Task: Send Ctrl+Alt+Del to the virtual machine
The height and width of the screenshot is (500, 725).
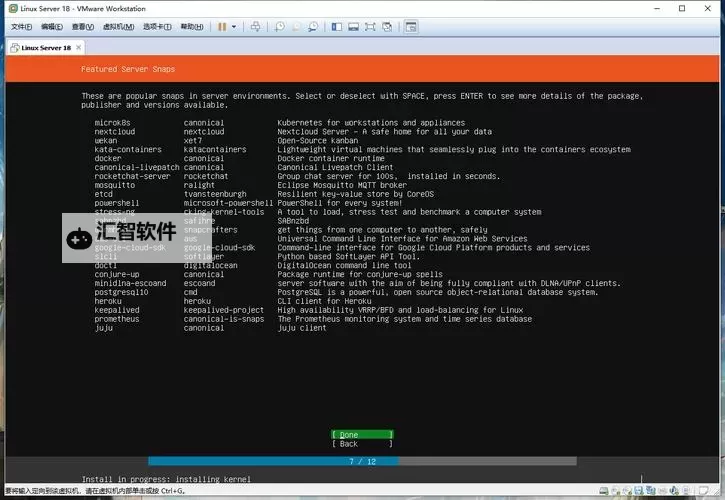Action: pyautogui.click(x=255, y=27)
